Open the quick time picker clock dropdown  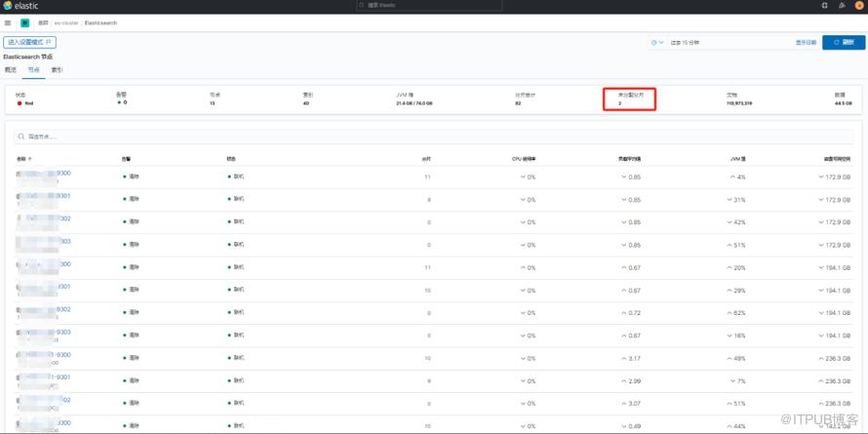point(657,43)
